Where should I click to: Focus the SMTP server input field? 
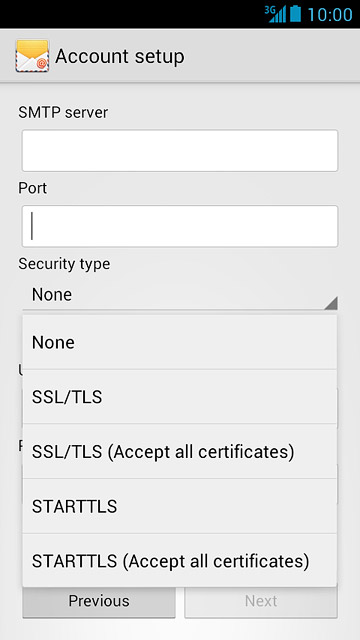(x=180, y=151)
